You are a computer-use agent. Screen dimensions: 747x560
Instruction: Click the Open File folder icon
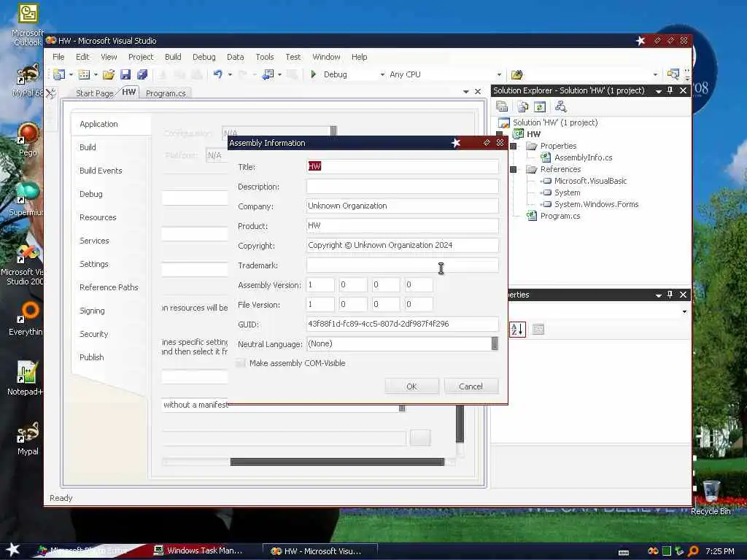109,74
